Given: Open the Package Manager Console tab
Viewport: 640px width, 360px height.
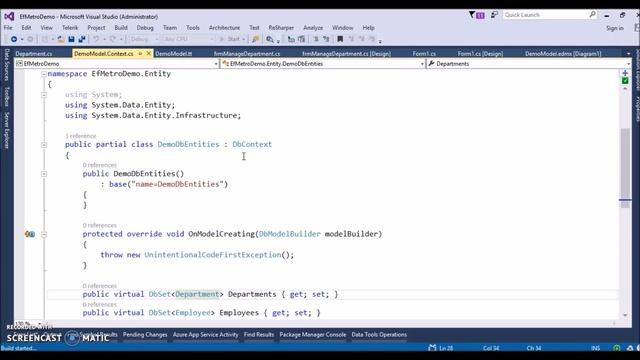Looking at the screenshot, I should point(313,335).
